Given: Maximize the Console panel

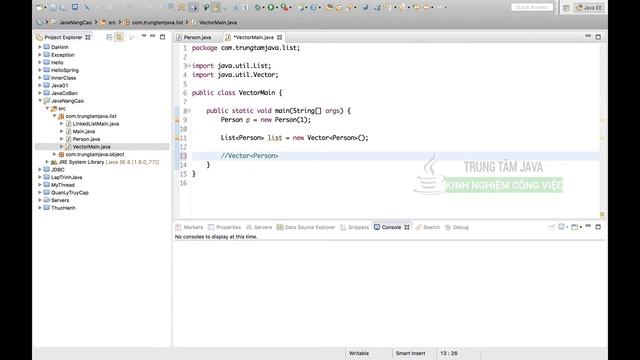Looking at the screenshot, I should click(x=598, y=227).
